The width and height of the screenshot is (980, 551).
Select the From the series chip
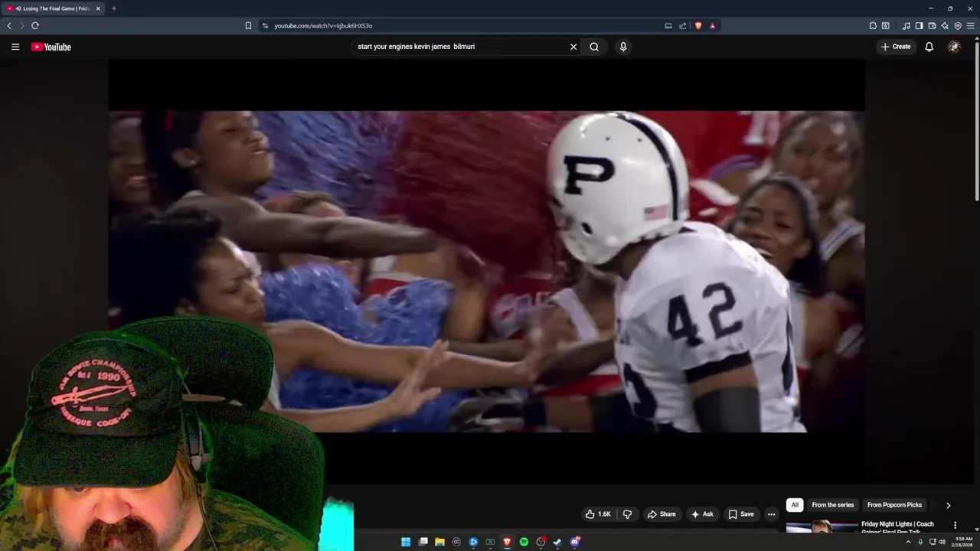point(832,505)
